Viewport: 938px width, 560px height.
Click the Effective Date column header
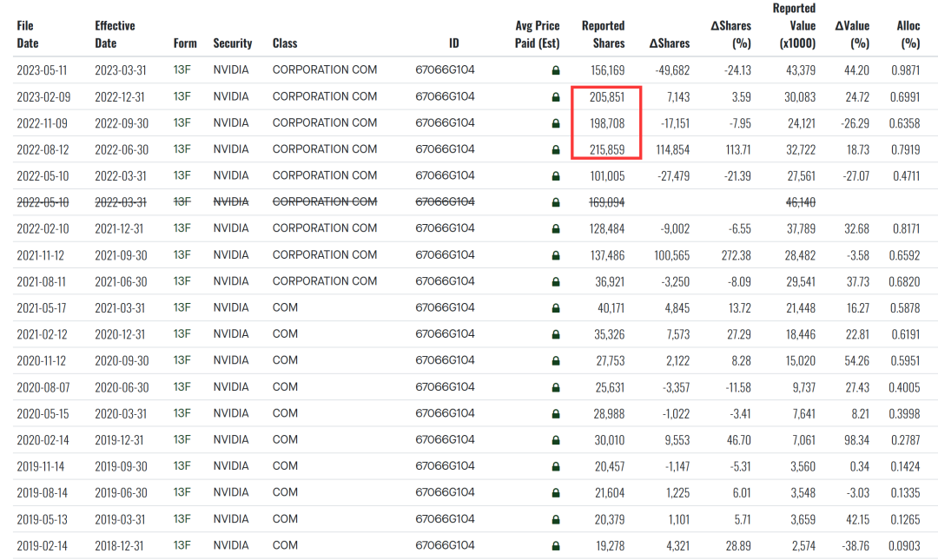tap(115, 34)
